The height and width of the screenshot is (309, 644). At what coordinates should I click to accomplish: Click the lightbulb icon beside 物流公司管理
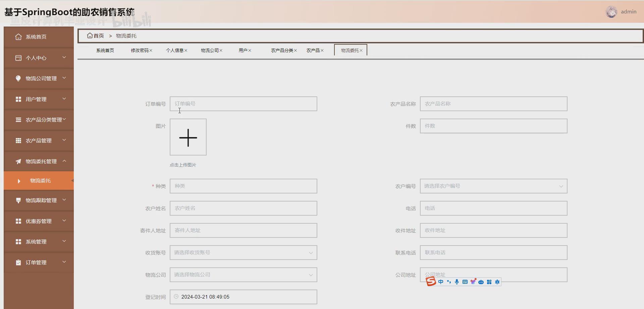[18, 78]
